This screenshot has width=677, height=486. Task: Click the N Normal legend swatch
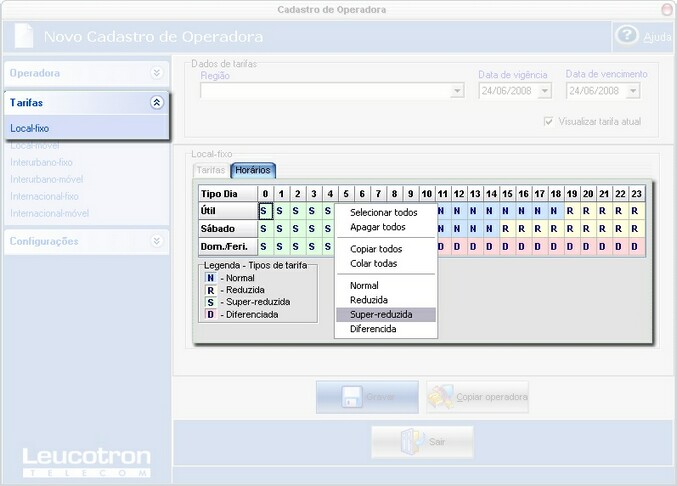(x=211, y=278)
